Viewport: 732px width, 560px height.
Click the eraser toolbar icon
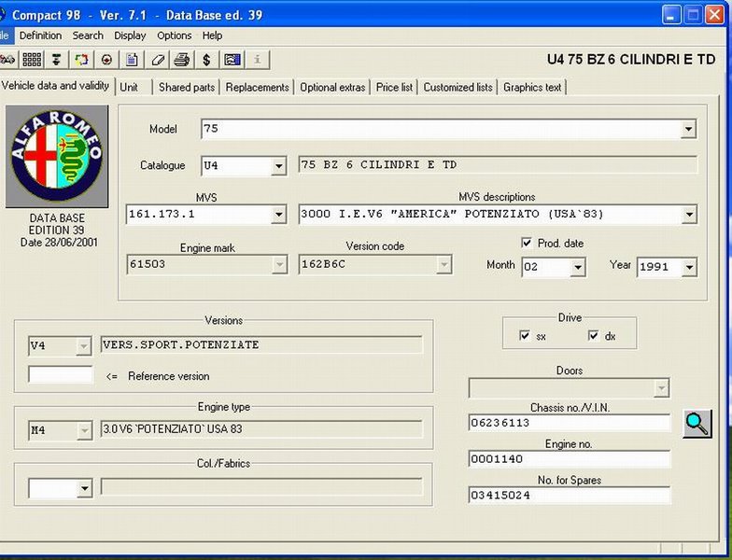coord(157,60)
